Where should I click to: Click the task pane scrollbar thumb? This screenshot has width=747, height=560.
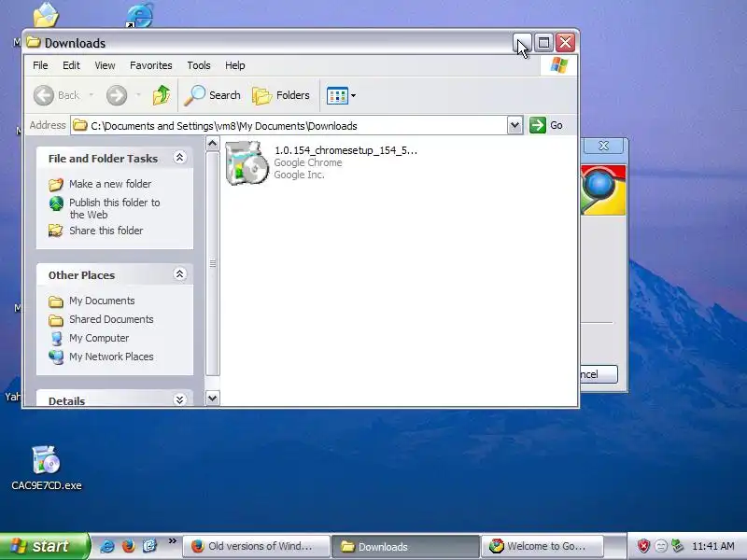tap(213, 263)
